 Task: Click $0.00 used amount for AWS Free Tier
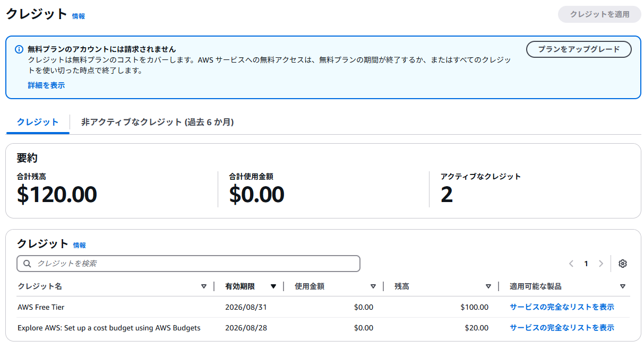364,307
